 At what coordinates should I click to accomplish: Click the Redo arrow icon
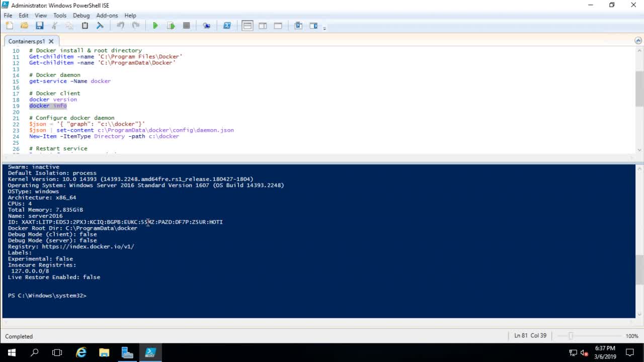pyautogui.click(x=135, y=26)
